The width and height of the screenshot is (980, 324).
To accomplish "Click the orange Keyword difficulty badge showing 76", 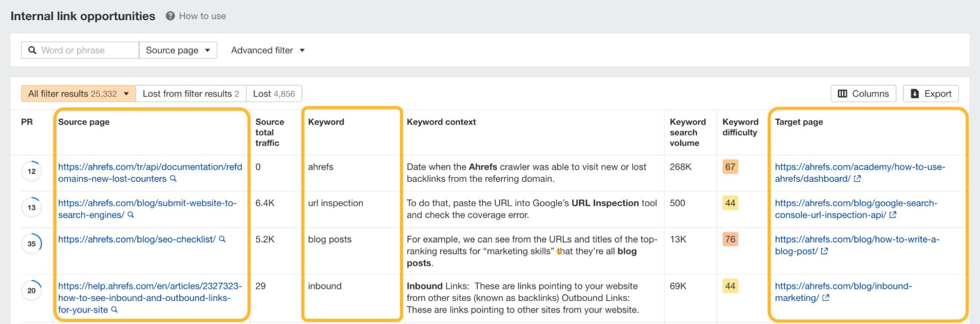I will 729,239.
